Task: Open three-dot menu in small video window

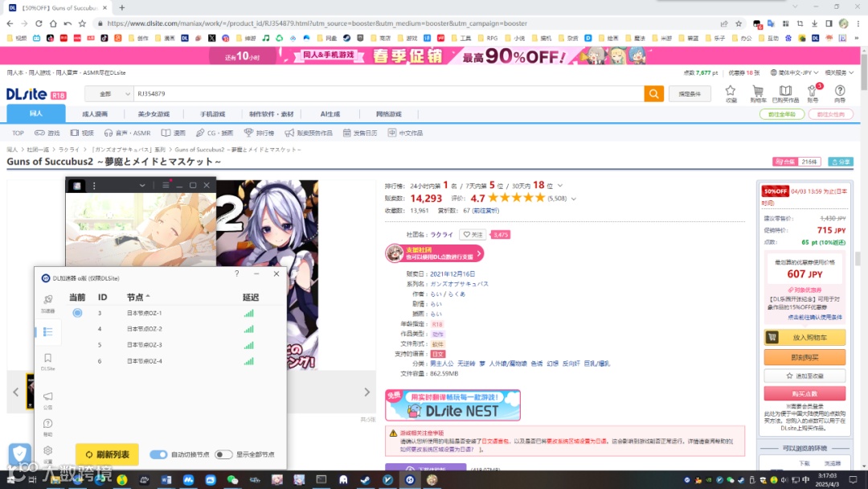Action: click(94, 186)
